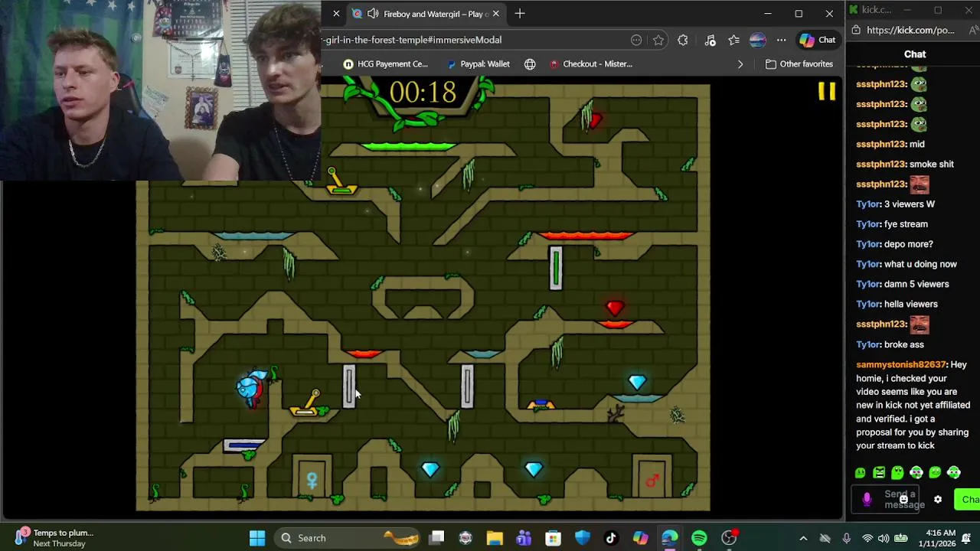Click the taskbar Search box
Viewport: 980px width, 551px height.
coord(345,538)
